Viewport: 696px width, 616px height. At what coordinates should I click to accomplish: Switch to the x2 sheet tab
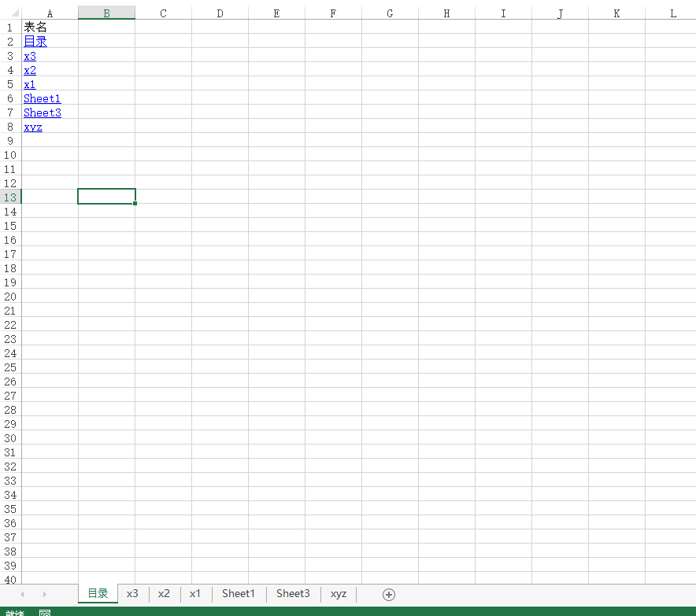164,593
